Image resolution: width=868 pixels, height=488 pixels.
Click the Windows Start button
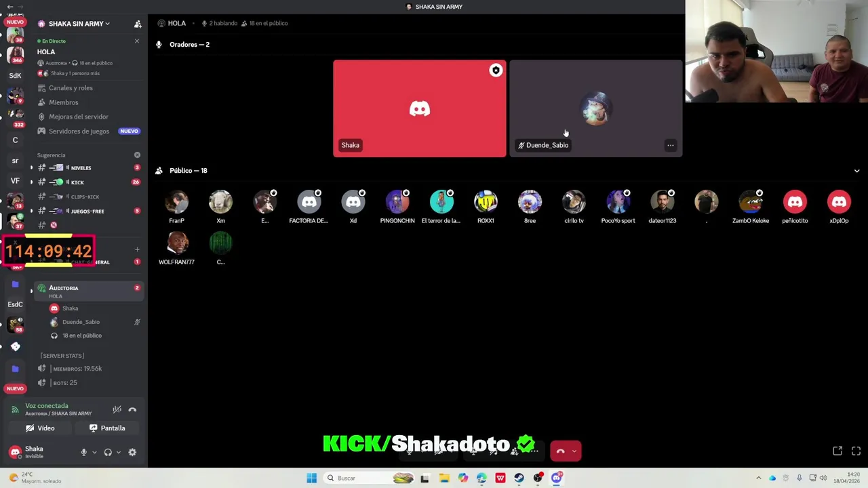pyautogui.click(x=311, y=478)
